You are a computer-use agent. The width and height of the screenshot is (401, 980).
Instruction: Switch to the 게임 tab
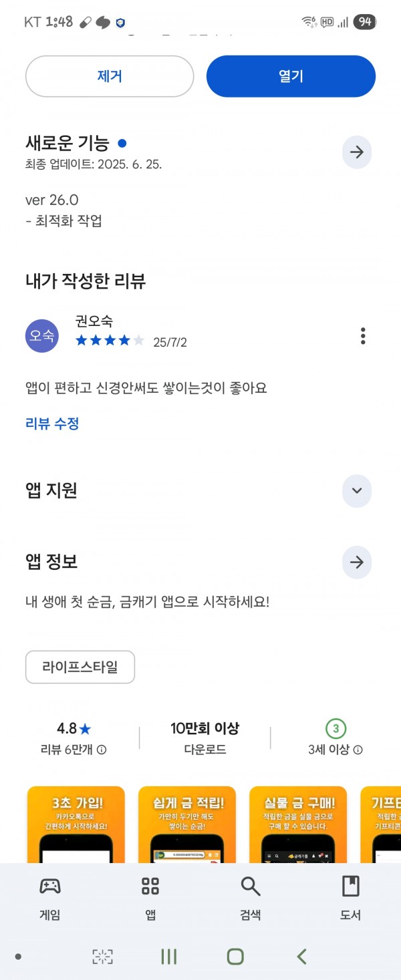click(x=50, y=899)
